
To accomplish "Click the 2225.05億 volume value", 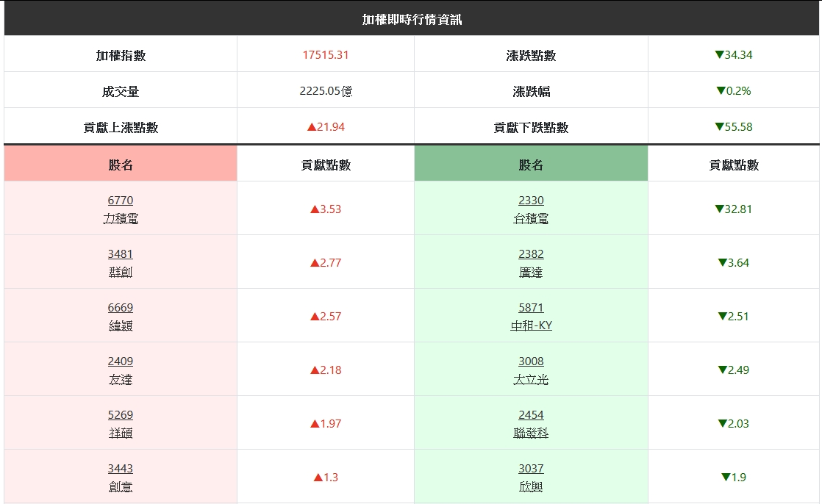I will (326, 91).
